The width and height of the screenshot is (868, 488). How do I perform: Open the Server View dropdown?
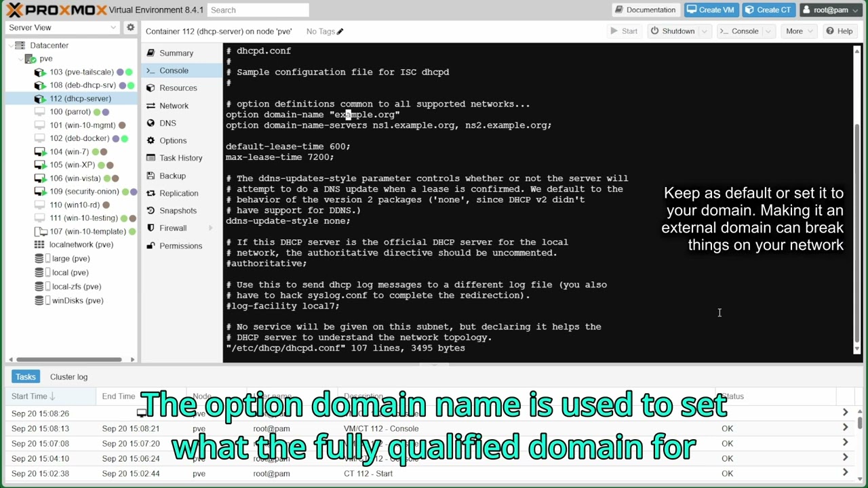click(62, 27)
